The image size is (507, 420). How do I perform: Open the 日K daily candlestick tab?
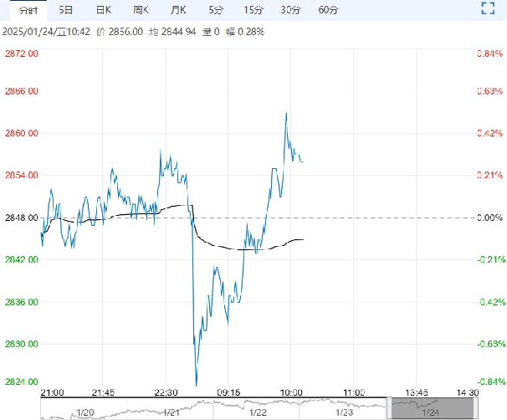(103, 10)
